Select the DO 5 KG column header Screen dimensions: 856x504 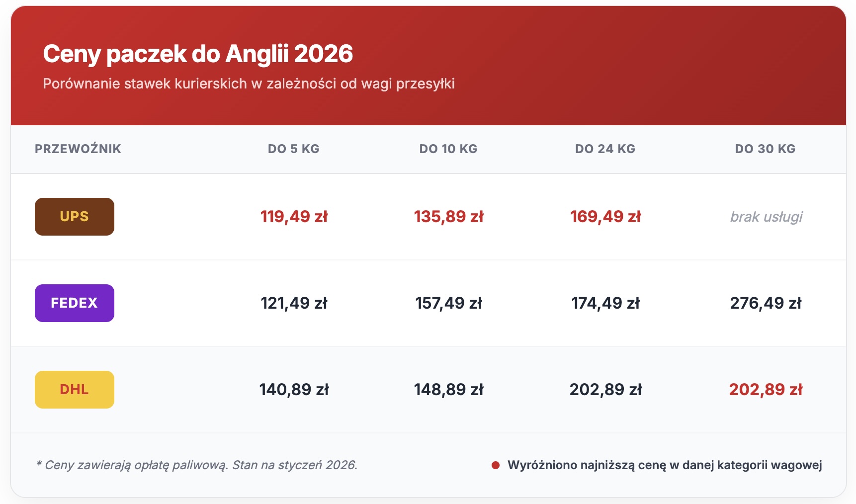(293, 149)
